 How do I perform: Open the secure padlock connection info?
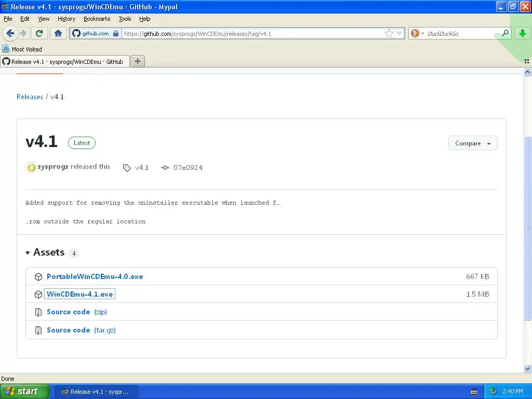point(116,33)
